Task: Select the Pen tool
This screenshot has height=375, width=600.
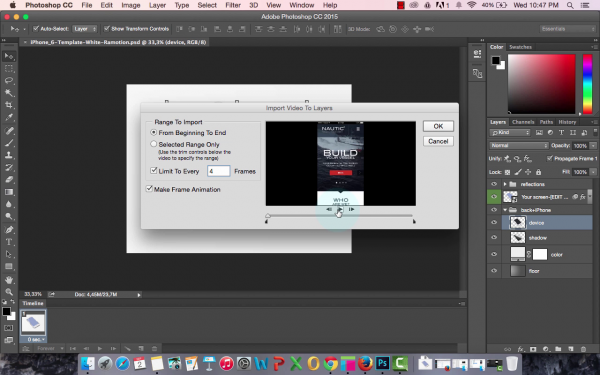Action: (9, 230)
